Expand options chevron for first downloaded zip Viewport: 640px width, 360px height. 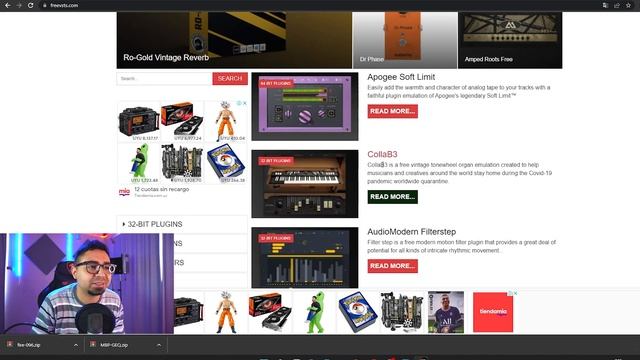tap(76, 345)
